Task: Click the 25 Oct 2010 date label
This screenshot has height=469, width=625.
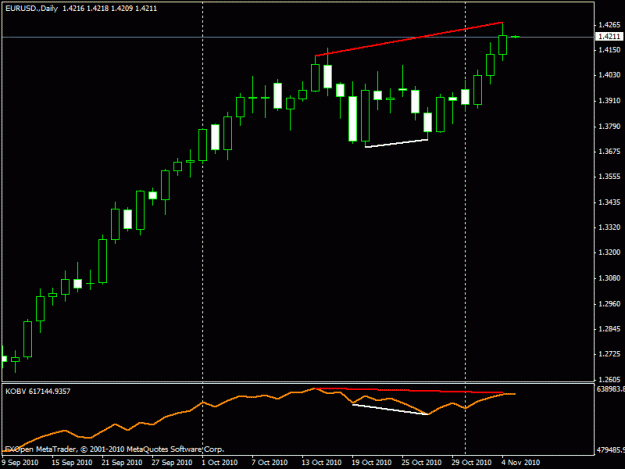Action: pos(421,462)
